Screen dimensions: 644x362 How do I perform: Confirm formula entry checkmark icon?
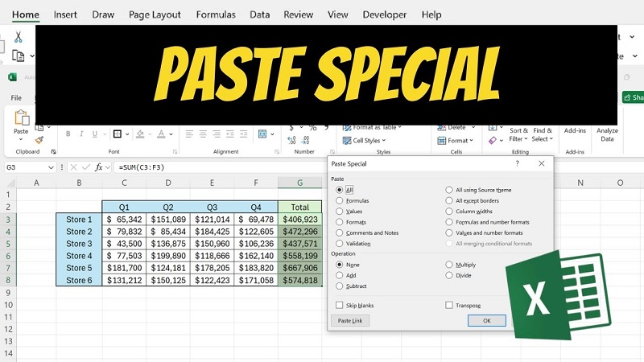coord(86,167)
